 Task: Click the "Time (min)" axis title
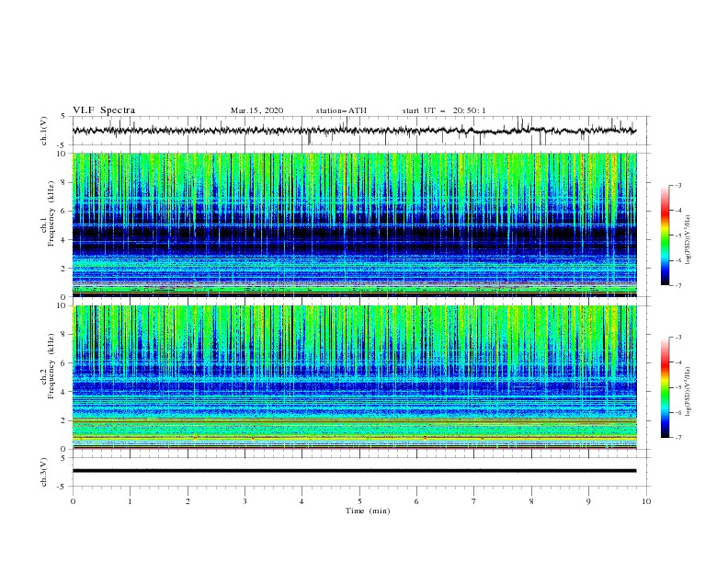pyautogui.click(x=368, y=511)
